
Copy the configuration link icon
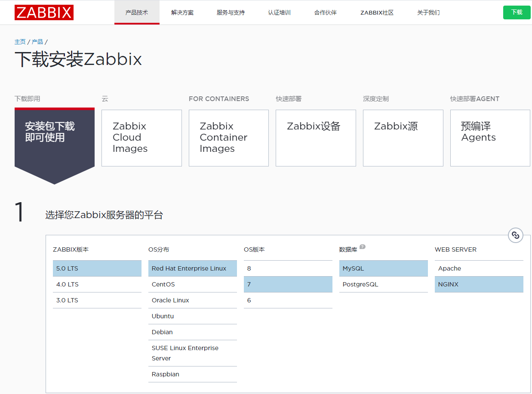(516, 235)
